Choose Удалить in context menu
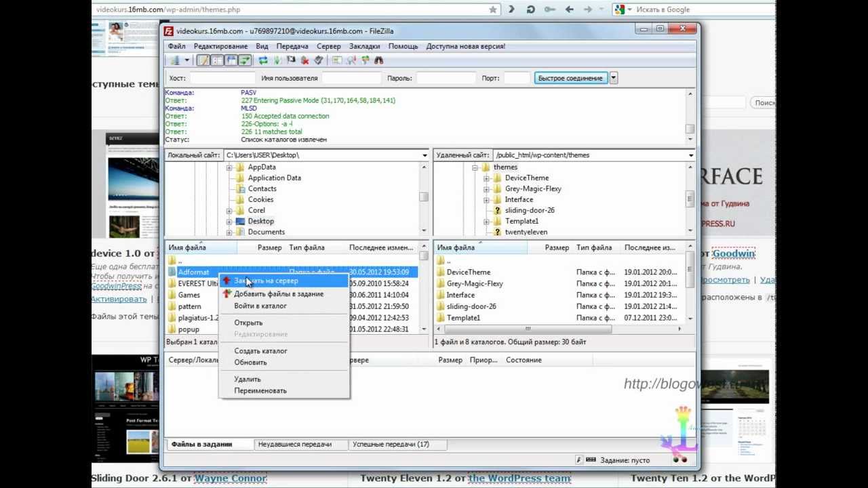This screenshot has width=868, height=488. 283,380
